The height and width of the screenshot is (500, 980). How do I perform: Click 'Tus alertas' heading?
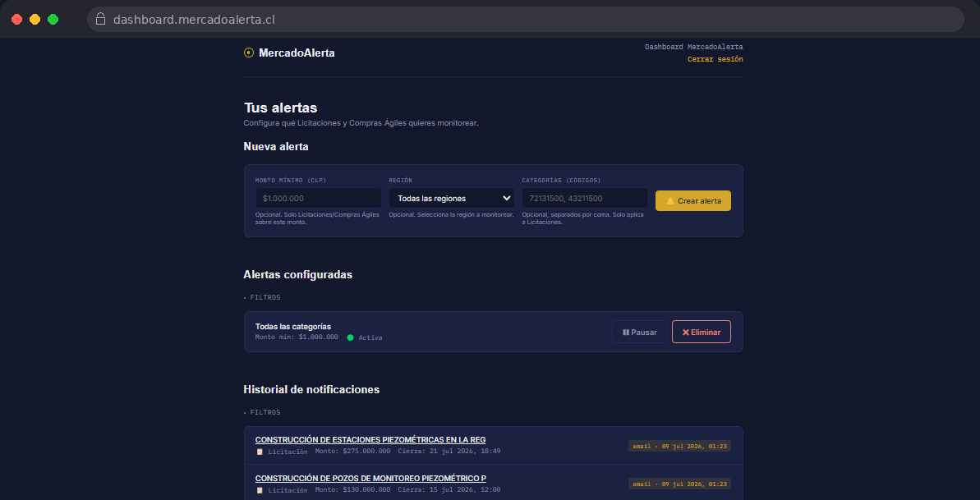(x=281, y=108)
